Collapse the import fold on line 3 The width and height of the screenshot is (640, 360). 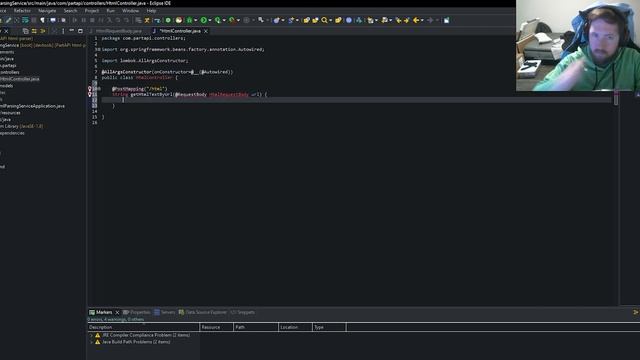(99, 49)
